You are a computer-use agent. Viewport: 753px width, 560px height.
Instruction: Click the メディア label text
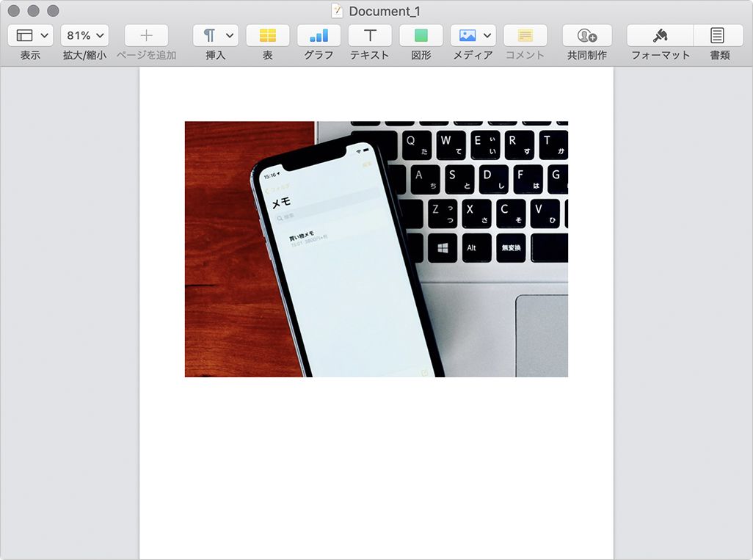pyautogui.click(x=473, y=55)
